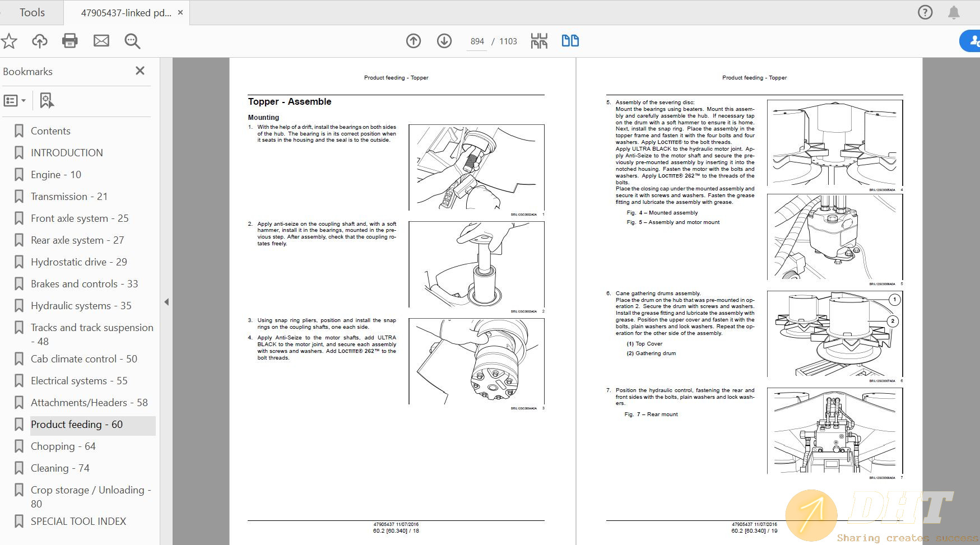Click the envelope email icon

coord(101,41)
